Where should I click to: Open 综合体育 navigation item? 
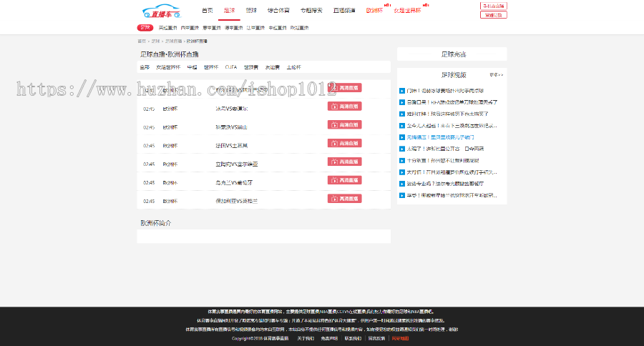(x=278, y=10)
